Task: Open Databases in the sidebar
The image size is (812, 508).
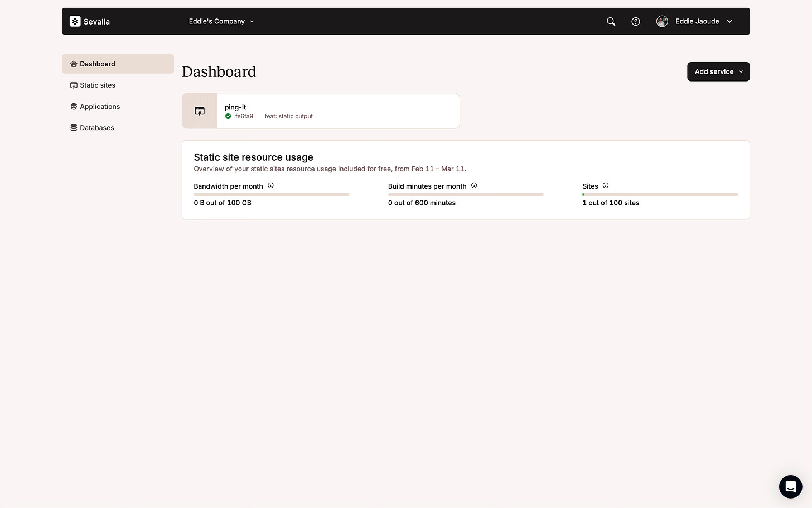Action: tap(118, 127)
